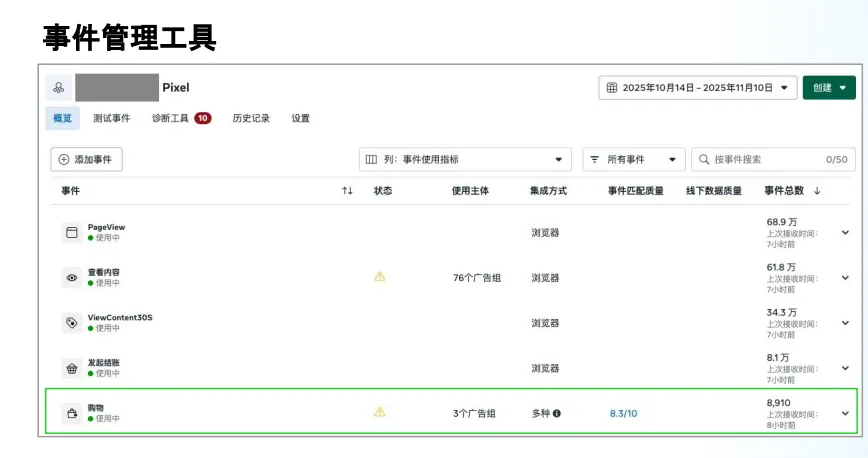Click the 添加事件 button

point(86,159)
